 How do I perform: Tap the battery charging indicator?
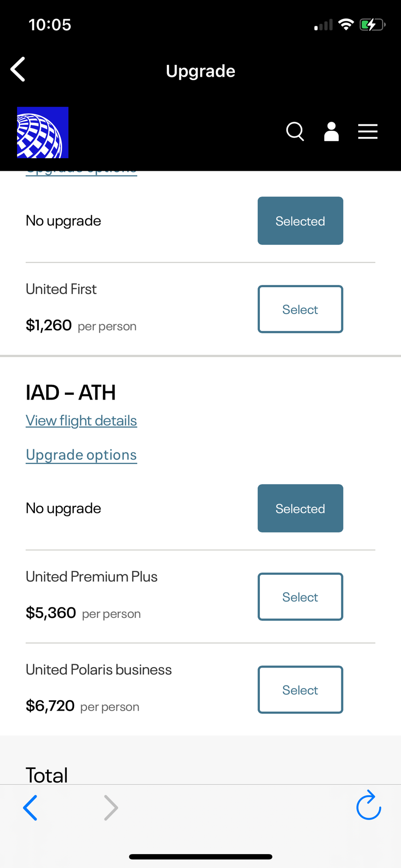click(x=372, y=24)
